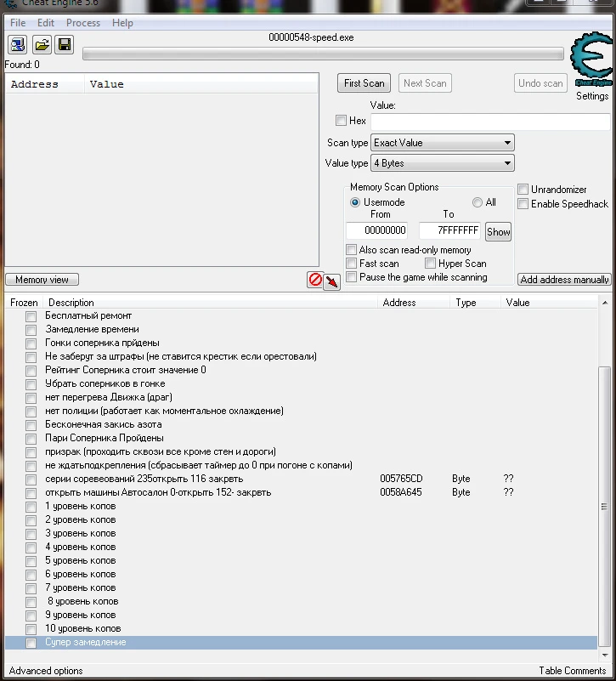Open Table Comments

click(x=572, y=671)
